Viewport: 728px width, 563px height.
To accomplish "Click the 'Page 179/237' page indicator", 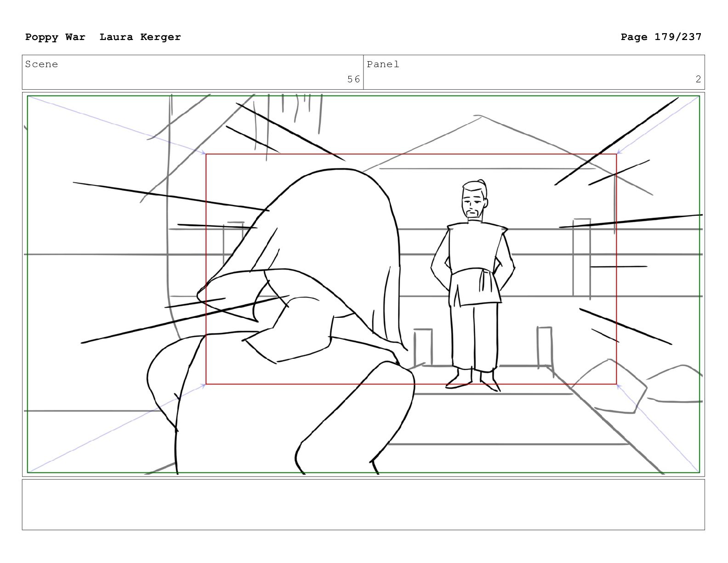I will pos(661,37).
